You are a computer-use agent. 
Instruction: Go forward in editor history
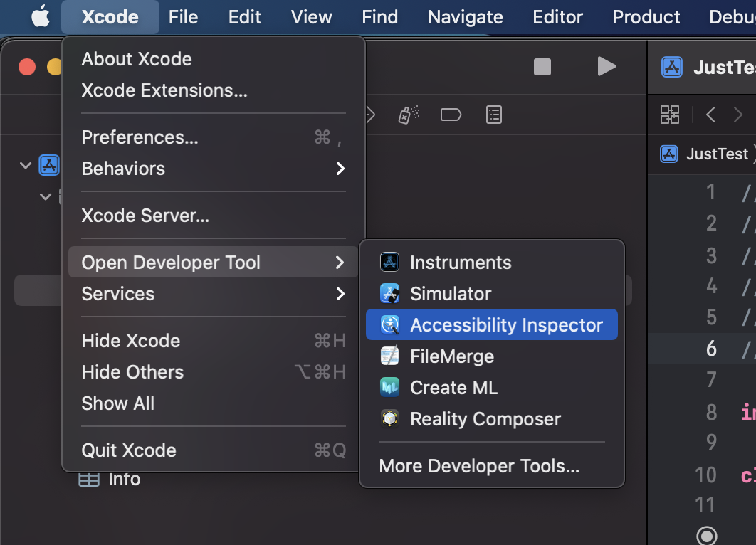point(737,115)
